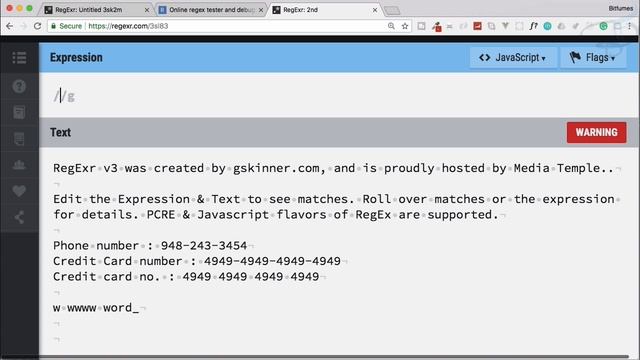Viewport: 640px width, 360px height.
Task: Switch to Online regex tester and debugger tab
Action: pyautogui.click(x=211, y=10)
